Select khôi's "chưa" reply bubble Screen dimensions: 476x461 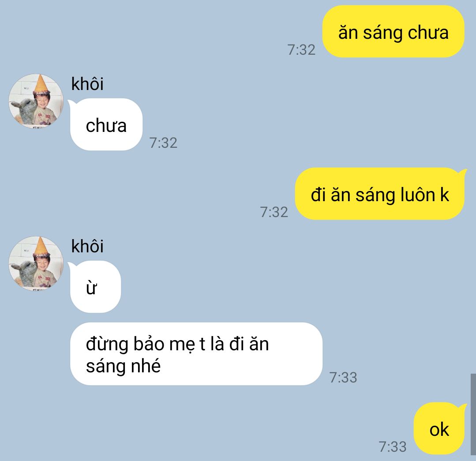pyautogui.click(x=106, y=125)
